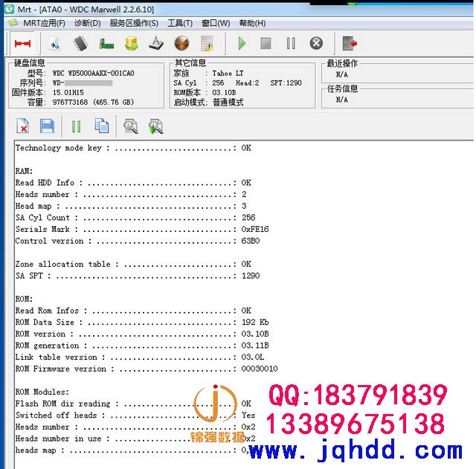This screenshot has height=469, width=476.
Task: Click the ROM Firmware version 00030010 line
Action: (x=147, y=369)
